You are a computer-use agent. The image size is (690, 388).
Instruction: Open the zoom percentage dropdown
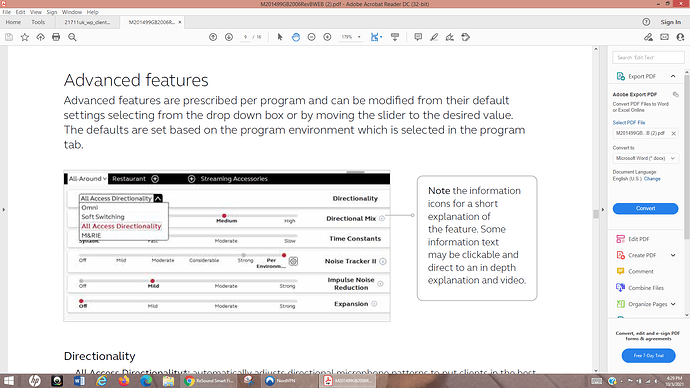351,37
